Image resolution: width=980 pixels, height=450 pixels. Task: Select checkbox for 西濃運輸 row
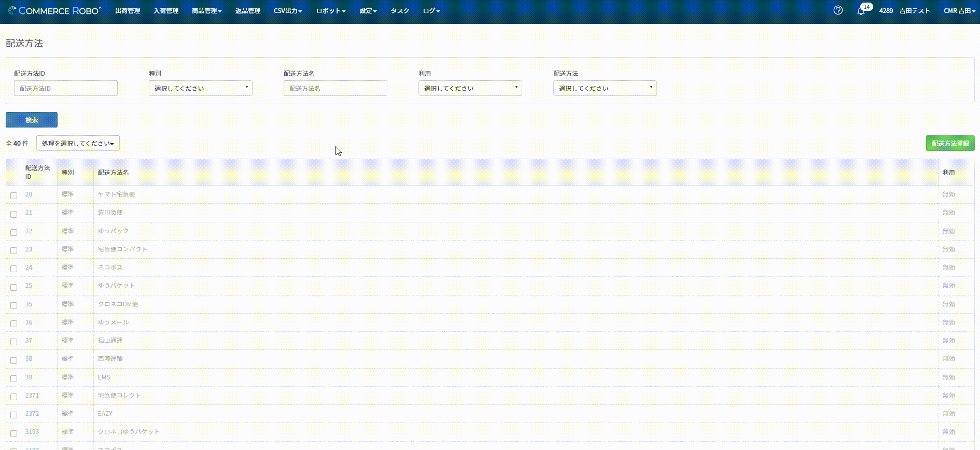click(x=14, y=360)
